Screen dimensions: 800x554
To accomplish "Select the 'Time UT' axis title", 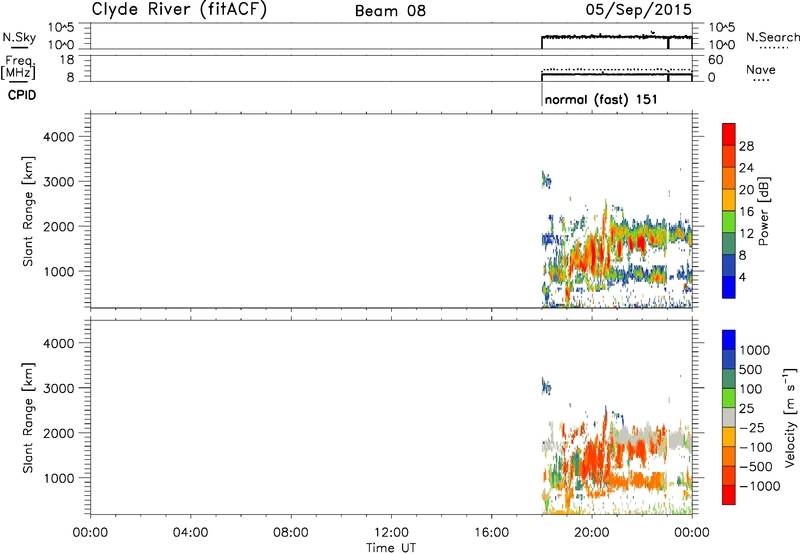I will [x=391, y=548].
